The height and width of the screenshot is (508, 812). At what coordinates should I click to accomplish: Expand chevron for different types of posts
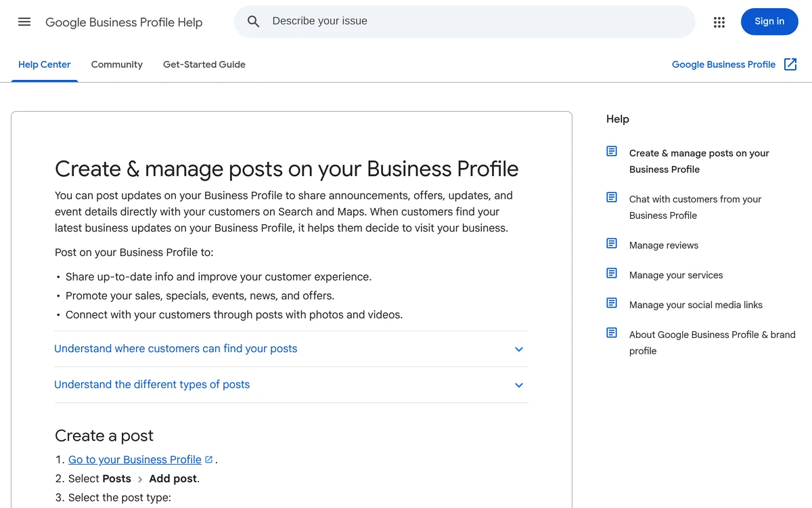pyautogui.click(x=519, y=385)
